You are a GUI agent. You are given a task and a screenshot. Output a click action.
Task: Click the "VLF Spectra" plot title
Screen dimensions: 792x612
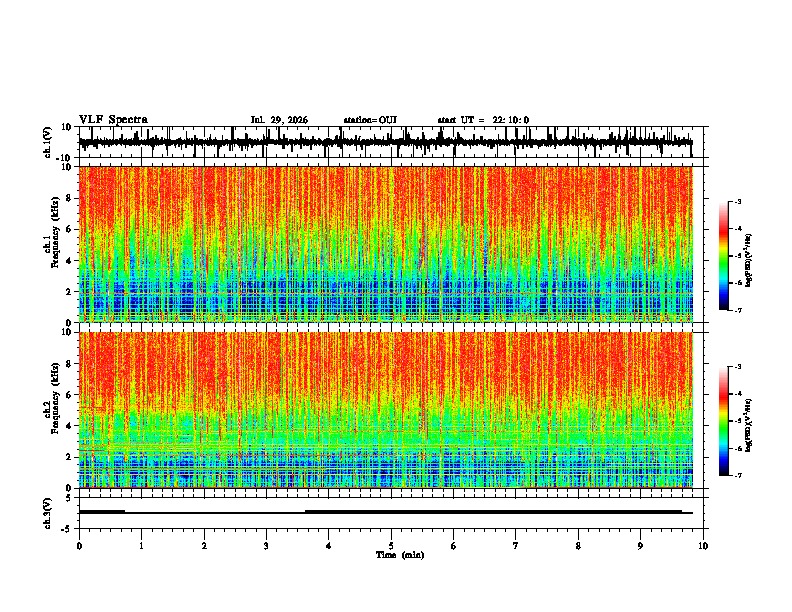pyautogui.click(x=113, y=120)
